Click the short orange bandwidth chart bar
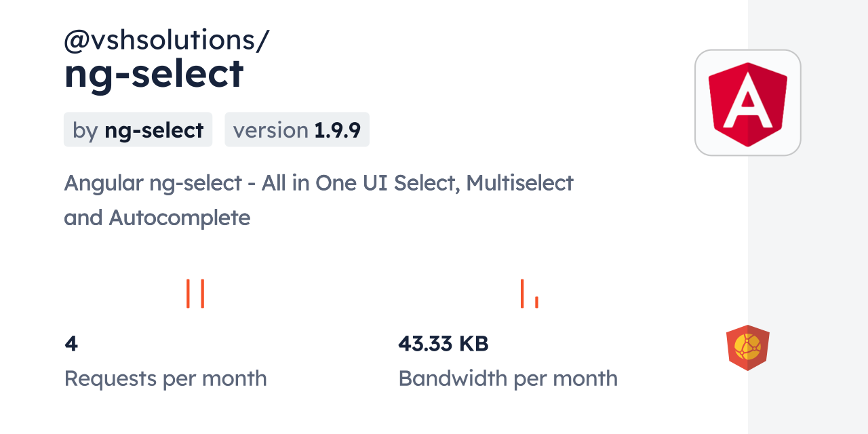Screen dimensions: 868x434 pyautogui.click(x=536, y=302)
